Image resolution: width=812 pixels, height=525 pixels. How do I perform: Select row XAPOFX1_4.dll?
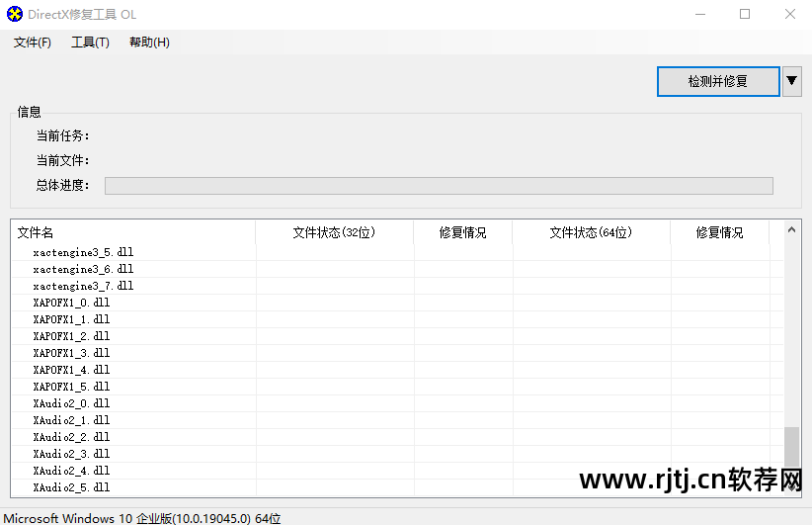(397, 370)
